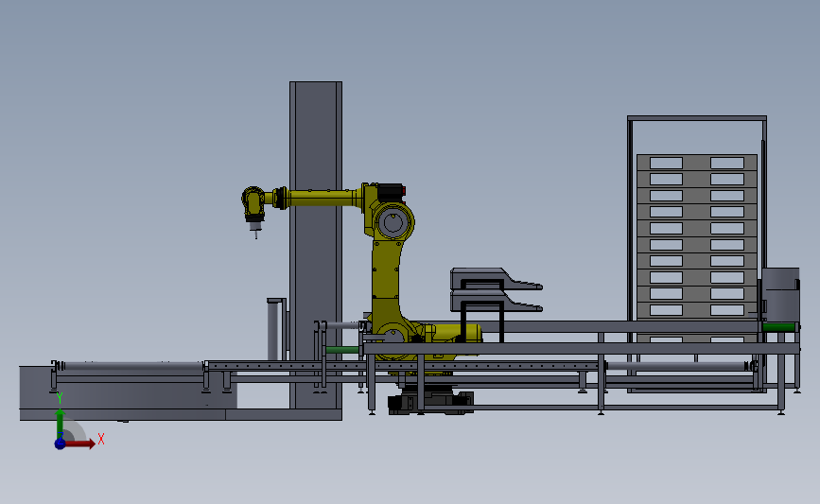Click the red X axis arrow of the triad

tap(79, 443)
